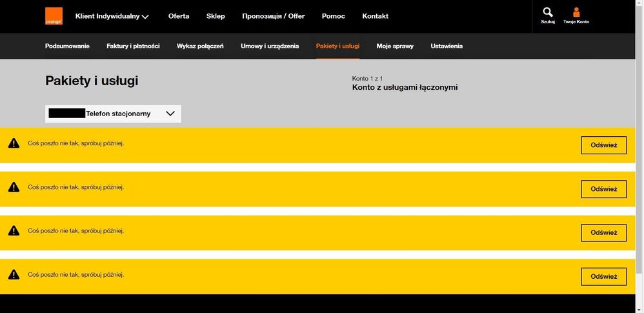The height and width of the screenshot is (313, 644).
Task: Open the Telefon stacjonarny service selector
Action: coord(113,114)
